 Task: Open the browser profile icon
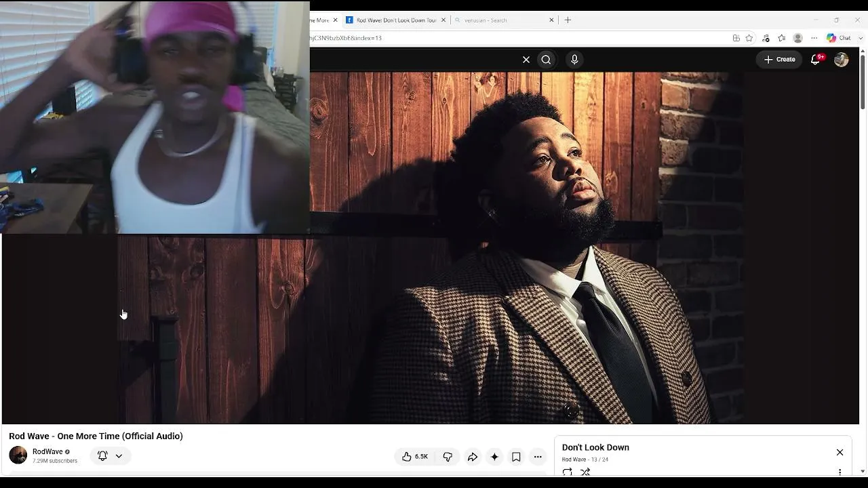click(798, 38)
